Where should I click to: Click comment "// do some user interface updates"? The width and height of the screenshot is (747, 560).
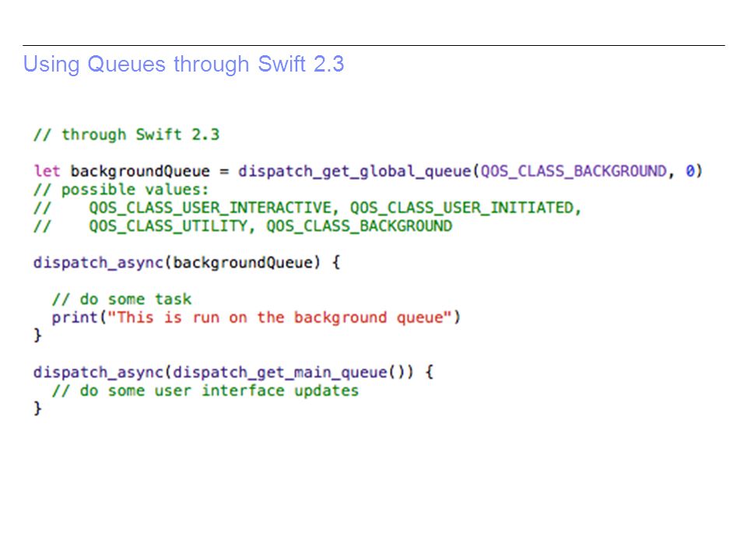pos(205,391)
